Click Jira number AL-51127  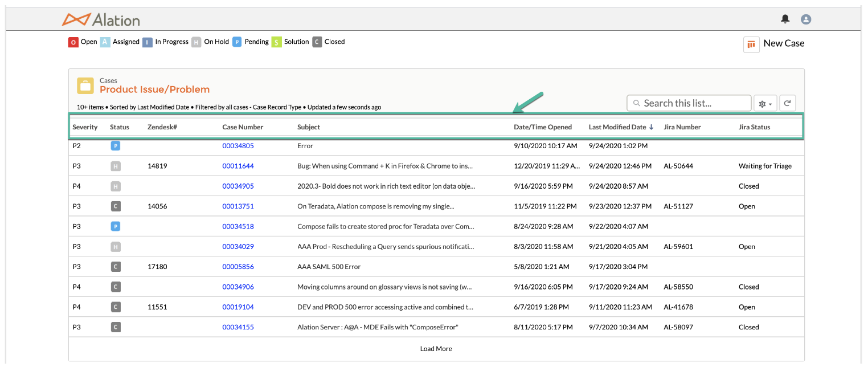pyautogui.click(x=678, y=206)
